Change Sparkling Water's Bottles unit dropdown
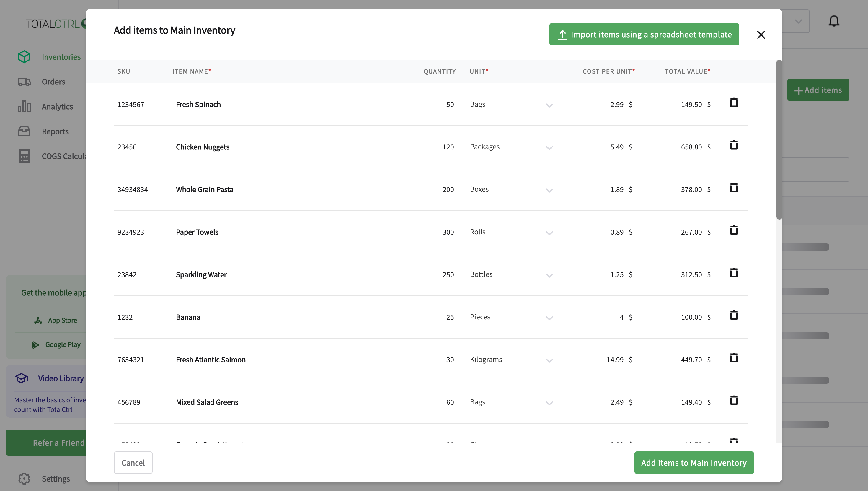This screenshot has width=868, height=491. point(549,276)
